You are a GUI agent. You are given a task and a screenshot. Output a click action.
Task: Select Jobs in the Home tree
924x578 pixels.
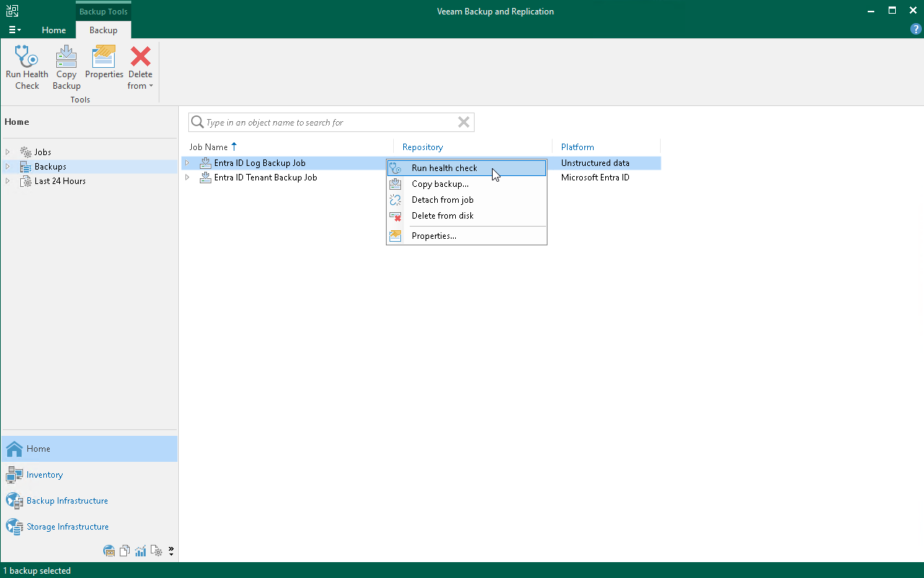pyautogui.click(x=43, y=152)
